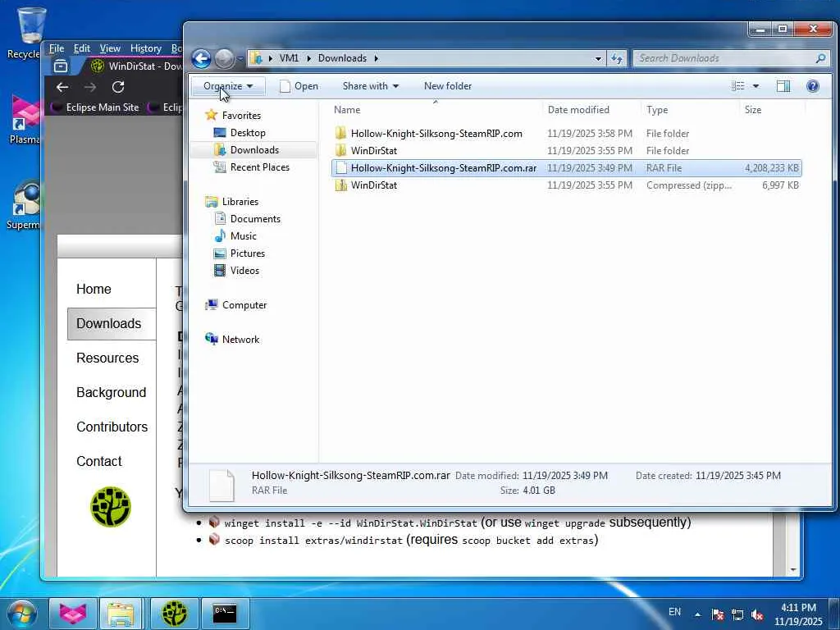Open the Organize menu

tap(228, 85)
